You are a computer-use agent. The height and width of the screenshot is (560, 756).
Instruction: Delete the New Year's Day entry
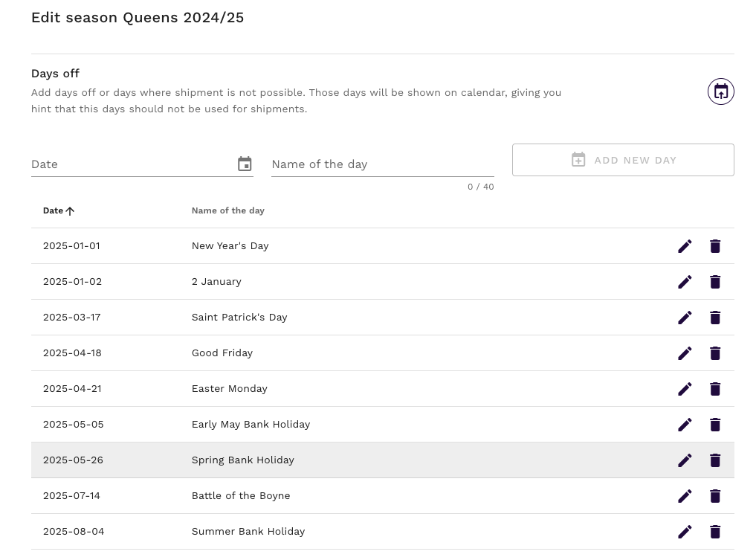coord(715,246)
